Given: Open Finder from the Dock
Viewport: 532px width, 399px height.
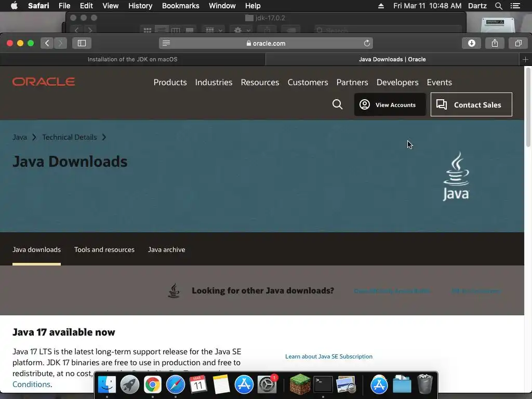Looking at the screenshot, I should pos(107,385).
